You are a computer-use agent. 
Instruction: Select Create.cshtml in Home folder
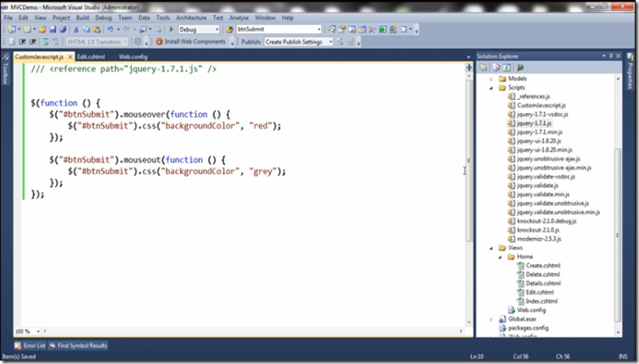(x=543, y=265)
